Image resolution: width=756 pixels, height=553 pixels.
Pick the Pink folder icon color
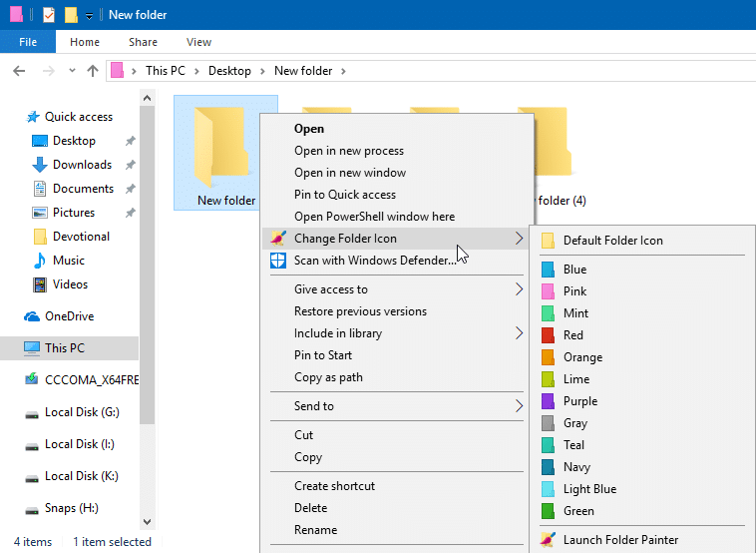[642, 291]
